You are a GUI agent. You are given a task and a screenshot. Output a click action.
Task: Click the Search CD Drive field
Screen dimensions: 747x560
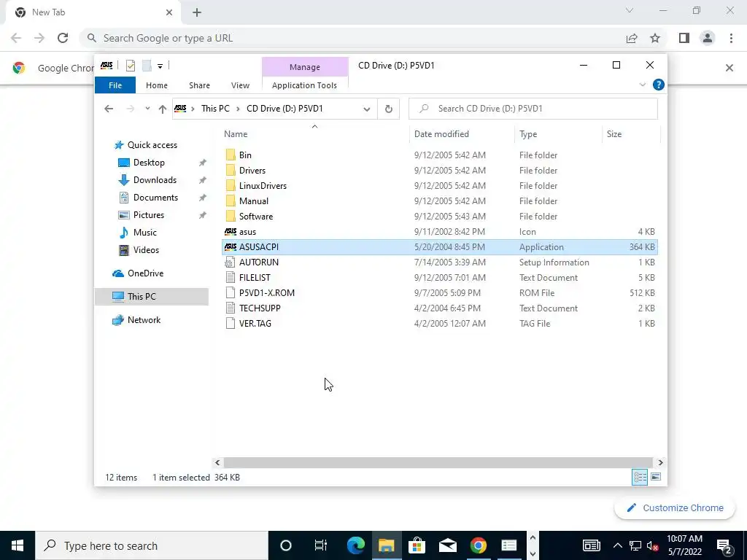[x=533, y=109]
